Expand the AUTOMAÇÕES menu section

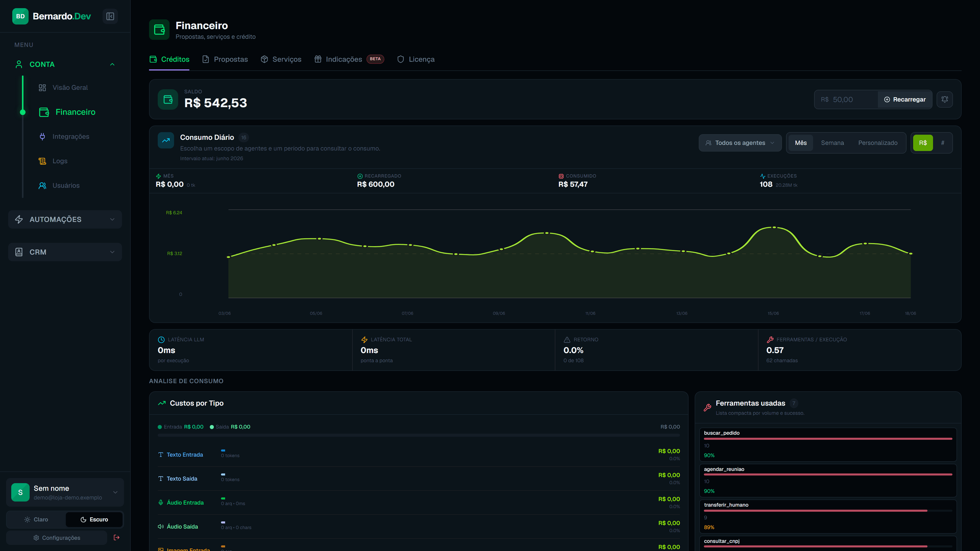pos(65,219)
